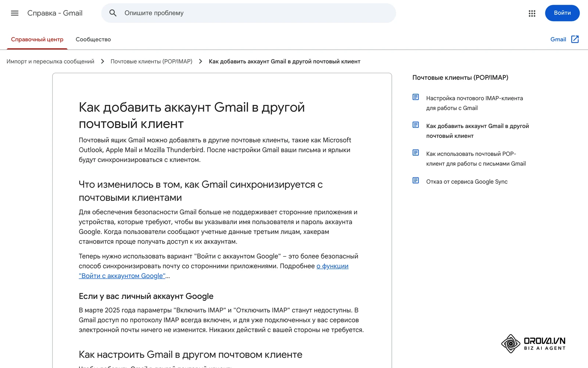Viewport: 588px width, 368px height.
Task: Click paragraph starting "В марте 2025 года параметры"
Action: coord(221,320)
